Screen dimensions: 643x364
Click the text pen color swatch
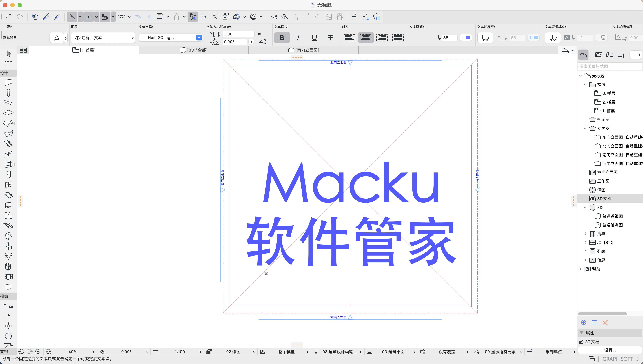point(466,37)
